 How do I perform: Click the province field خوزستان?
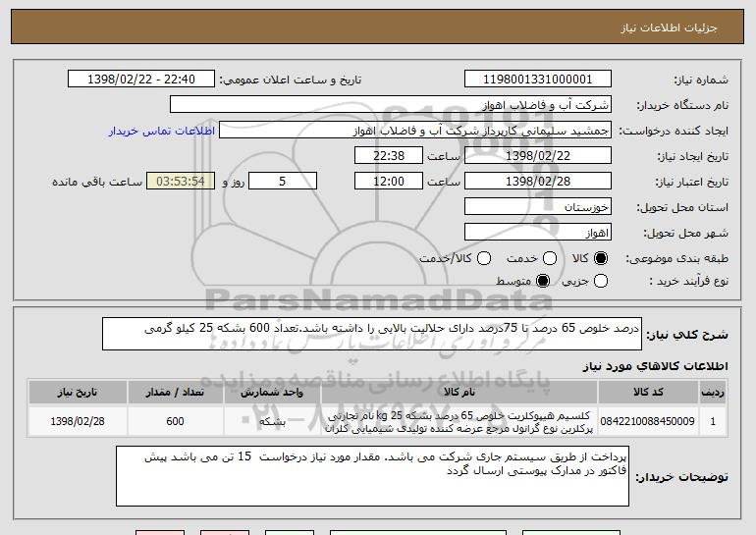[x=538, y=207]
